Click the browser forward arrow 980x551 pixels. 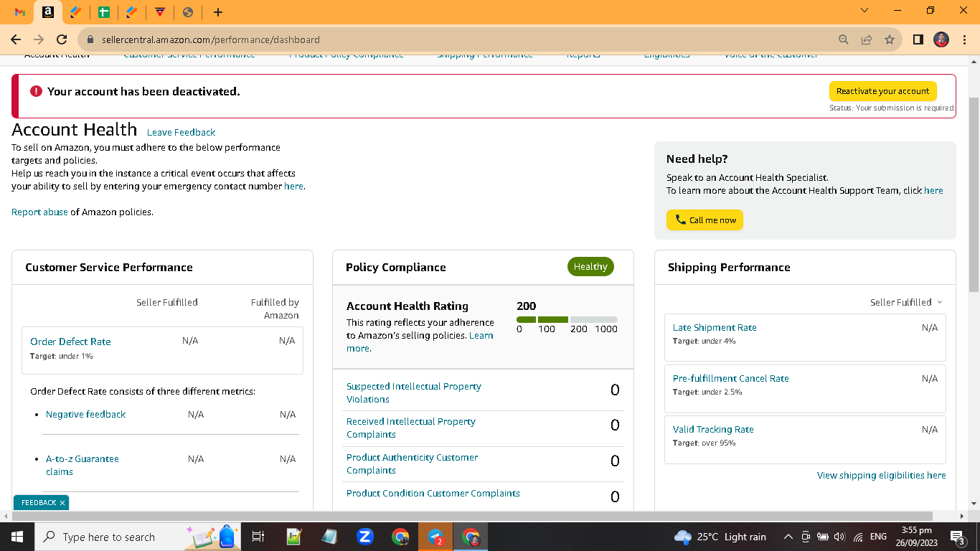tap(39, 39)
